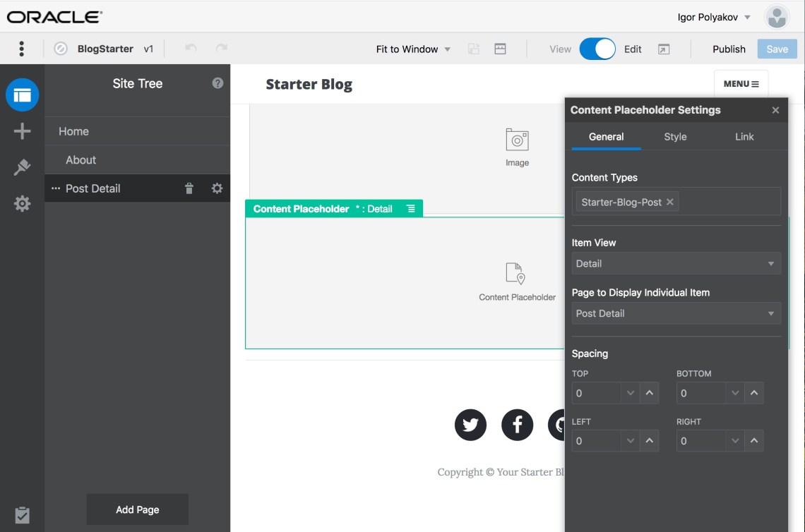
Task: Open site settings gear in left sidebar
Action: [22, 204]
